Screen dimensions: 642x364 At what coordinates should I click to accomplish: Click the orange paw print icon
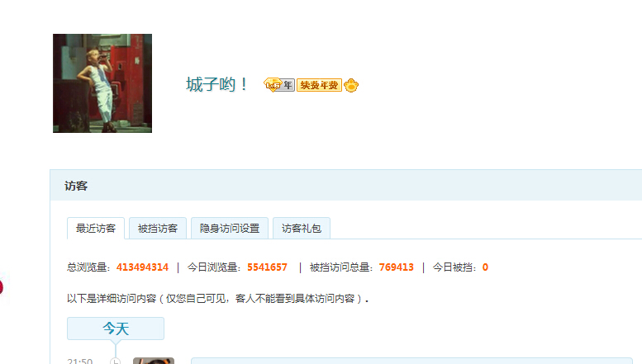[x=351, y=85]
